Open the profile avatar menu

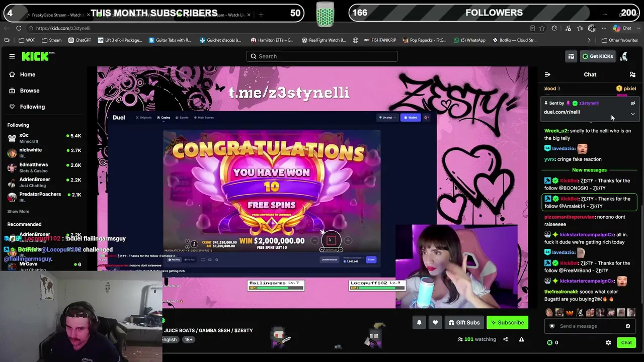click(x=624, y=56)
